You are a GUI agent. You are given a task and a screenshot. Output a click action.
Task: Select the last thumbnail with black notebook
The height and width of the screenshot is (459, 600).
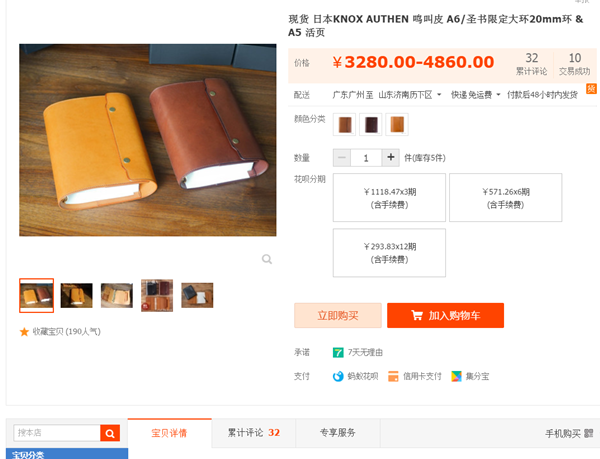(197, 295)
